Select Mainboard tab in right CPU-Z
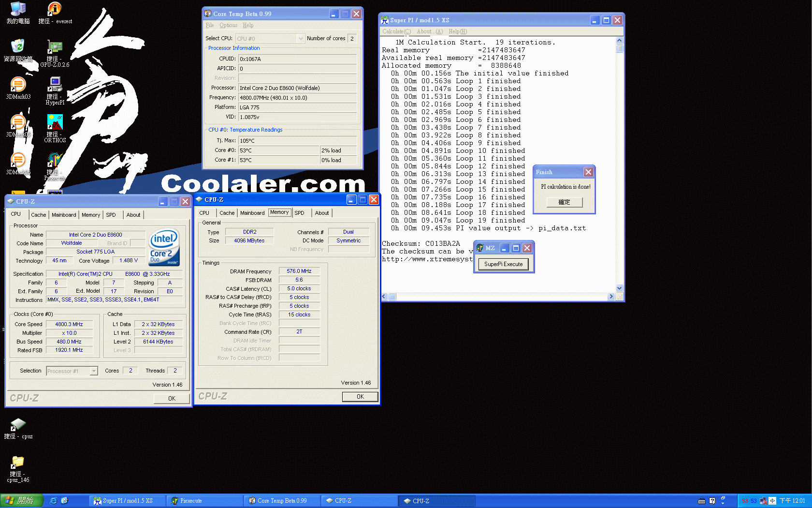Viewport: 812px width, 508px height. coord(252,213)
